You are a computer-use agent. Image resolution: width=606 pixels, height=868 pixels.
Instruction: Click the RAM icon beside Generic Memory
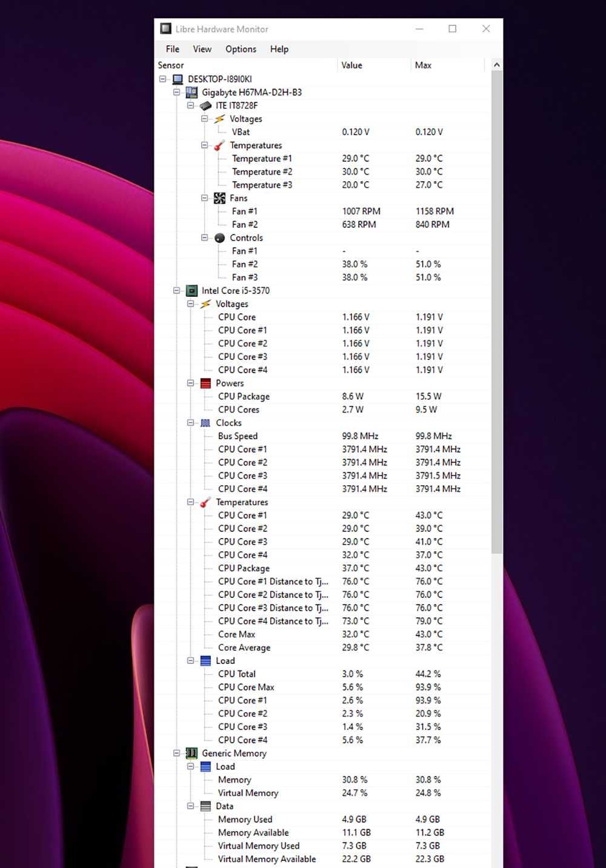[191, 753]
